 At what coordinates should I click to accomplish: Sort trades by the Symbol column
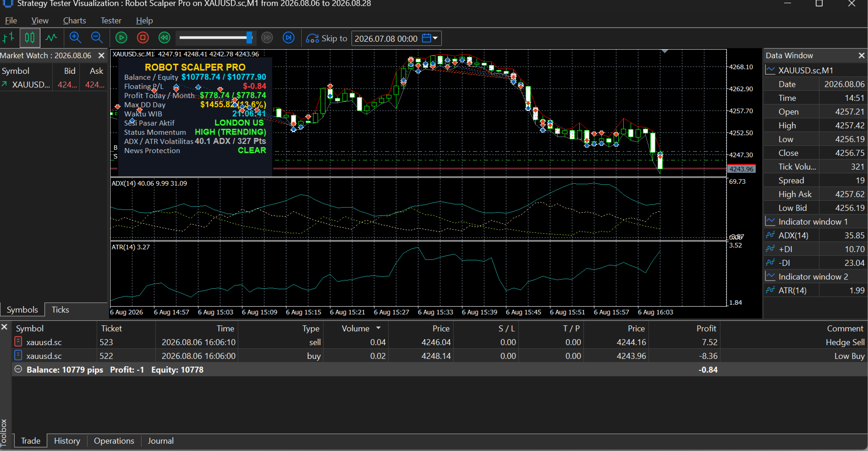pyautogui.click(x=55, y=329)
